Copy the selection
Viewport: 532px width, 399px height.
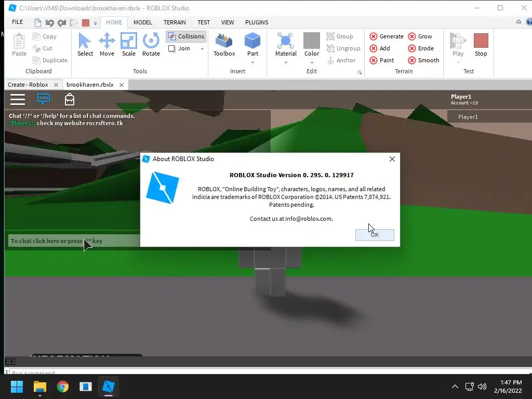(x=45, y=36)
